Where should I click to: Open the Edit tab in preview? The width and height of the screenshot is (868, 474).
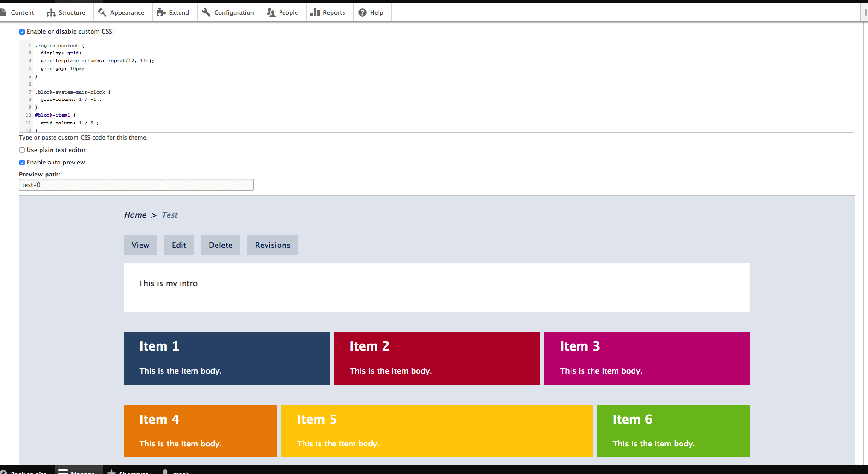(x=179, y=245)
